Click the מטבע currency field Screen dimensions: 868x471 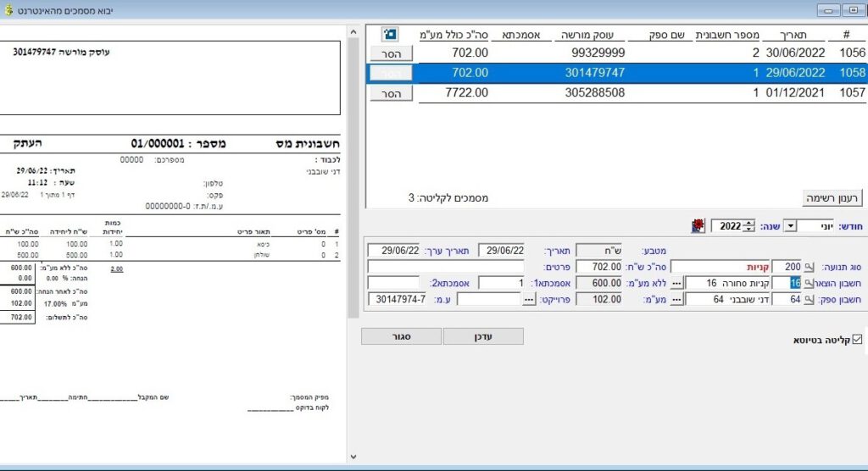tap(599, 251)
